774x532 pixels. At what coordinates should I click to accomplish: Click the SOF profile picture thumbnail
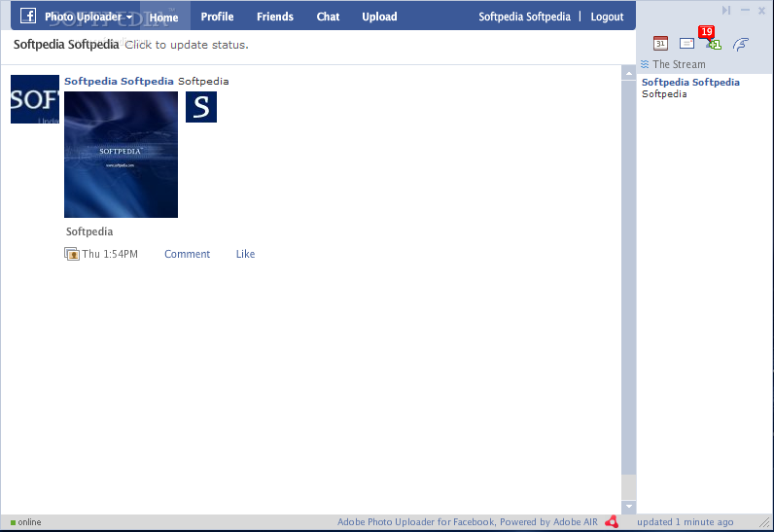pos(35,99)
